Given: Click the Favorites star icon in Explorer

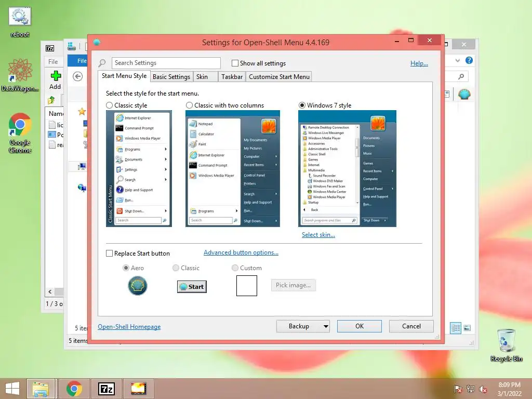Looking at the screenshot, I should click(x=82, y=111).
